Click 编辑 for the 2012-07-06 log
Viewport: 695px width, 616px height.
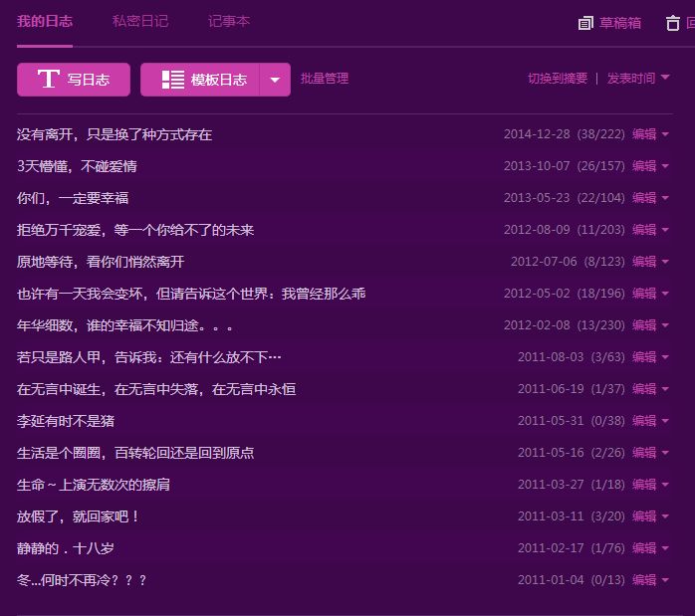coord(644,262)
